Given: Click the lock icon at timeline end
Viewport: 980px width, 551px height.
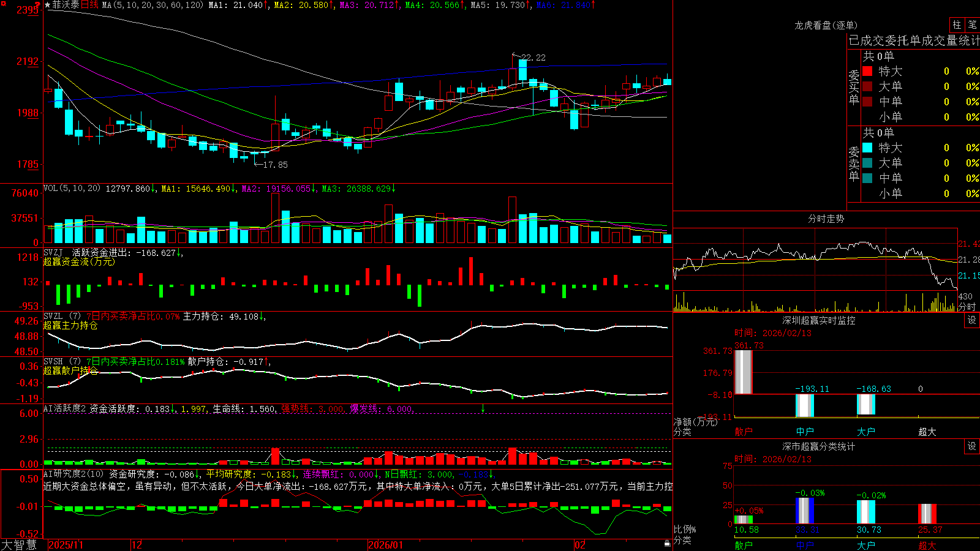Looking at the screenshot, I should [667, 544].
